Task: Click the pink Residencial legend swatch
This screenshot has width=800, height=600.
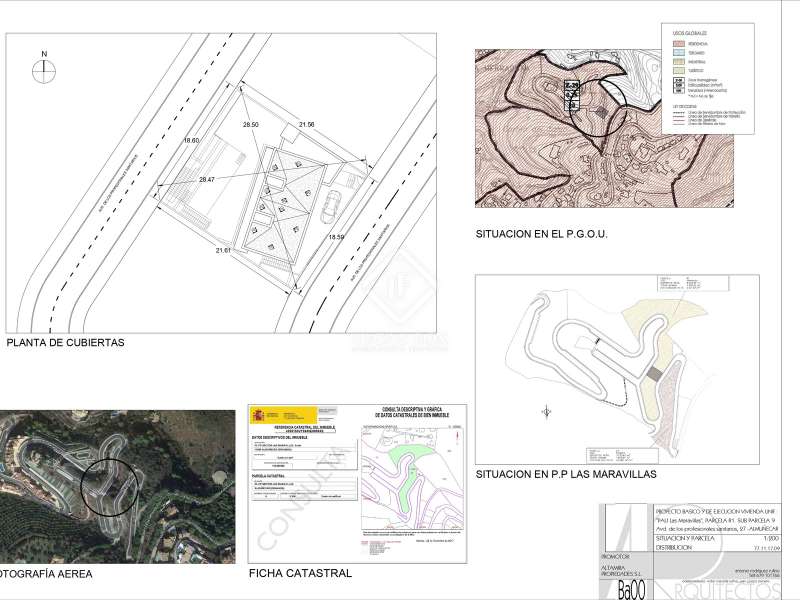Action: tap(677, 44)
